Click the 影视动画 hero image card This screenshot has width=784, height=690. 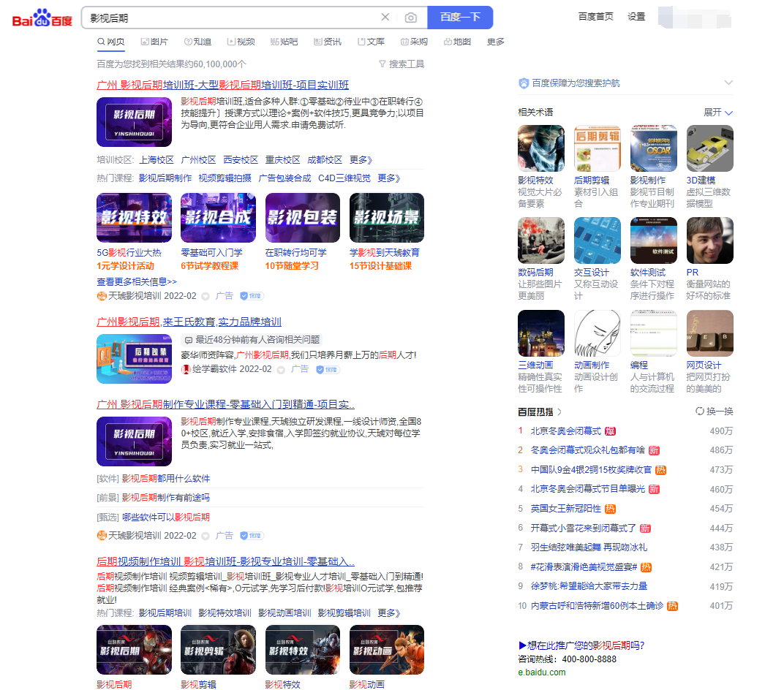tap(386, 650)
